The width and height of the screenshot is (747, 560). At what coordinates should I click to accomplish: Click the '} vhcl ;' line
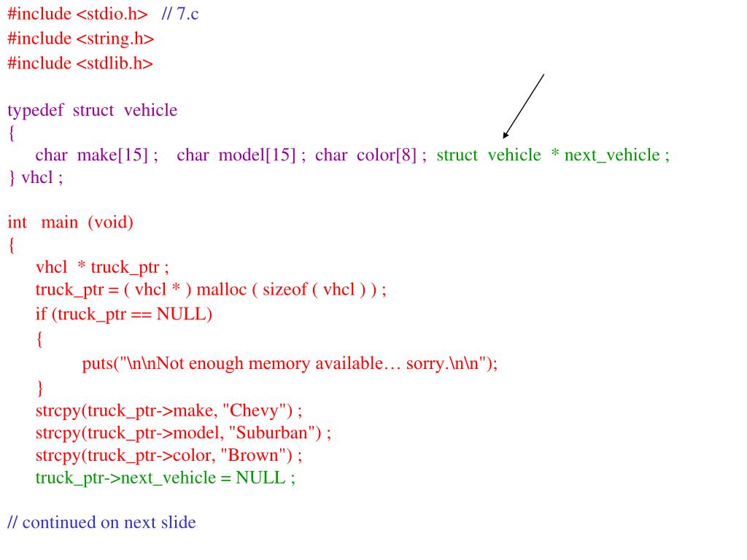36,178
